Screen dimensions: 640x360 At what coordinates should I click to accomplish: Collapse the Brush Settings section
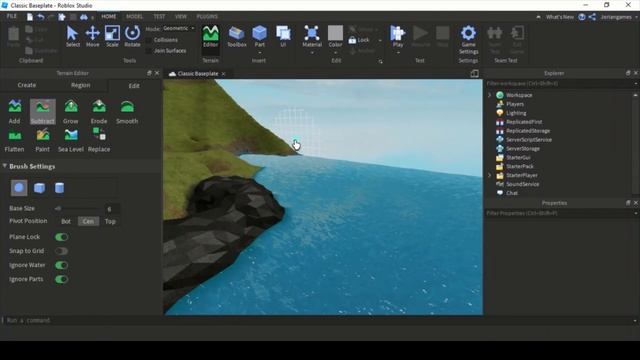(4, 166)
